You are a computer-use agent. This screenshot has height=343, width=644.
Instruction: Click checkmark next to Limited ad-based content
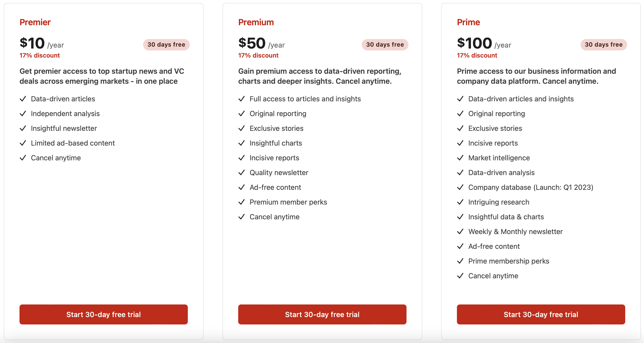23,143
